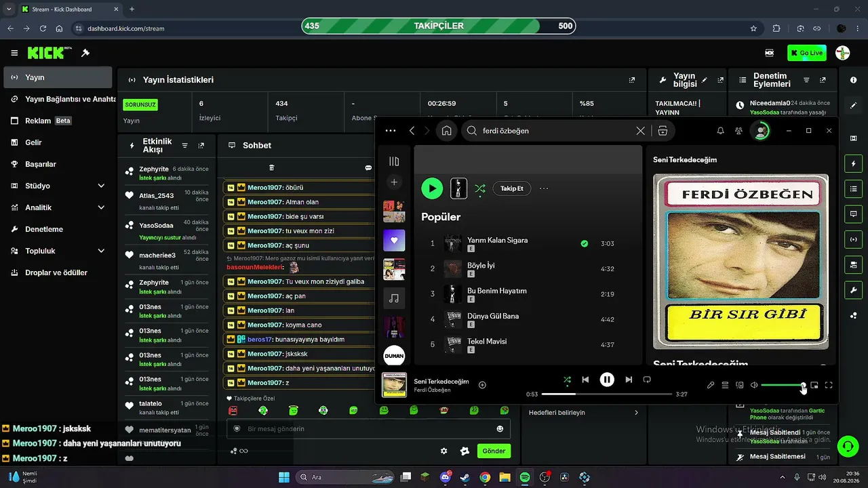Open Spotify connect to a device icon
The height and width of the screenshot is (488, 868).
coord(740,385)
